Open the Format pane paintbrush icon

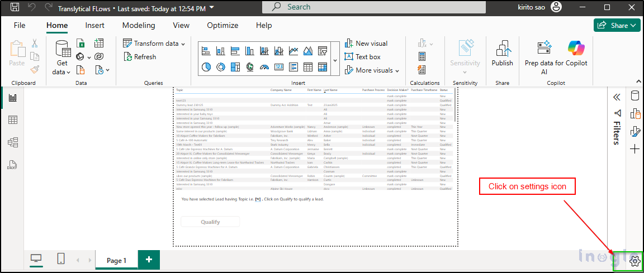[x=634, y=131]
